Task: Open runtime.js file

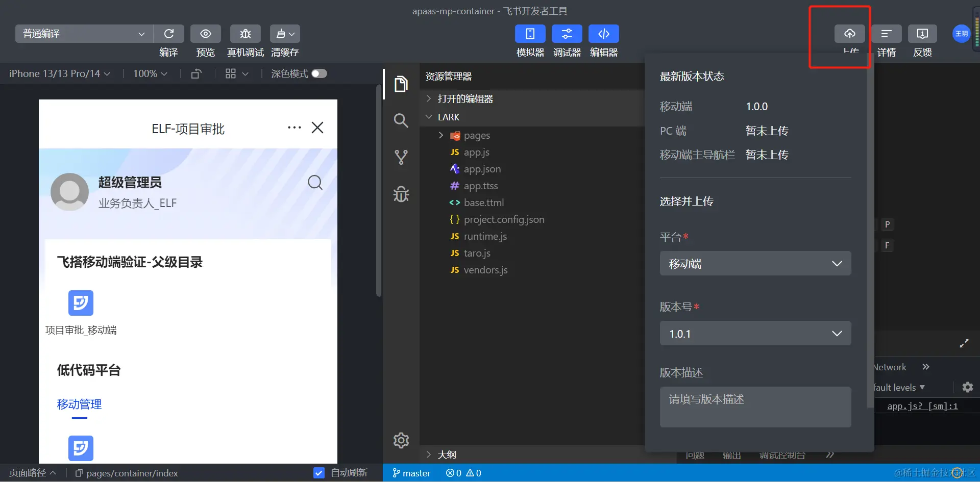Action: tap(532, 237)
